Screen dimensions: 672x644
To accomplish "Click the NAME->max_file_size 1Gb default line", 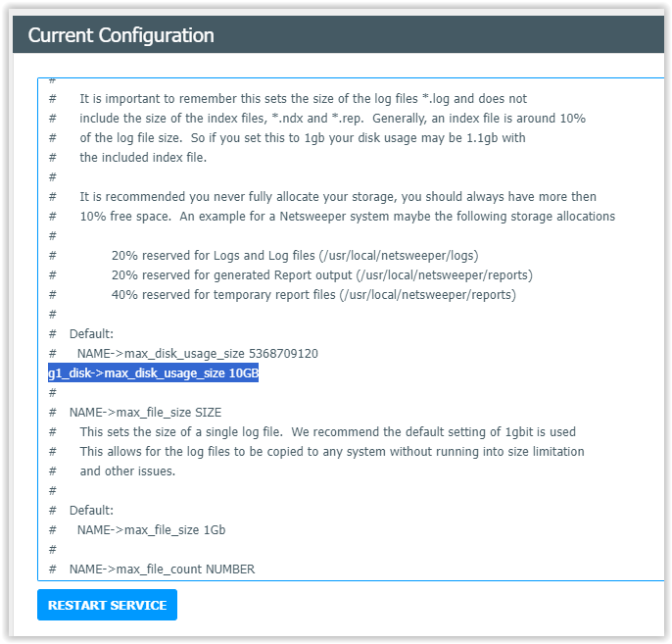I will point(137,530).
